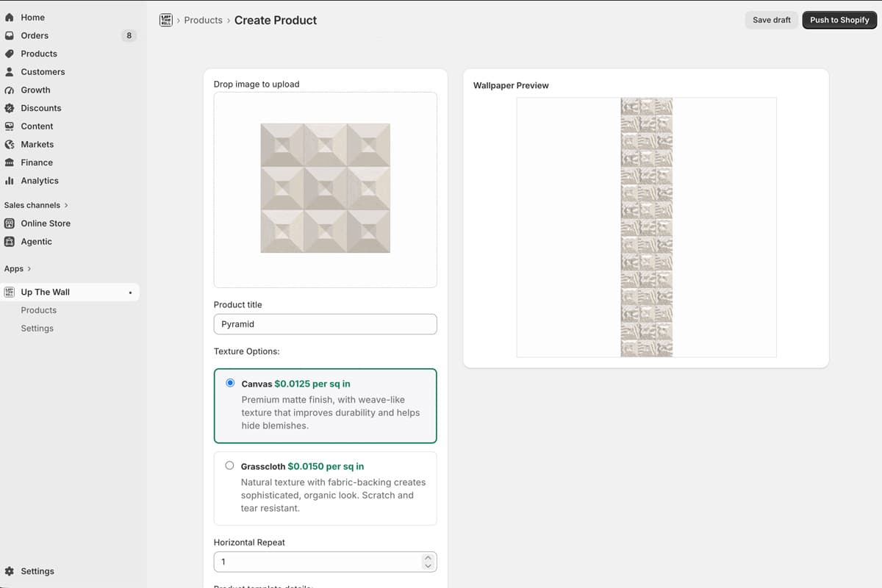Click the Horizontal Repeat number field
The image size is (882, 588).
tap(325, 562)
